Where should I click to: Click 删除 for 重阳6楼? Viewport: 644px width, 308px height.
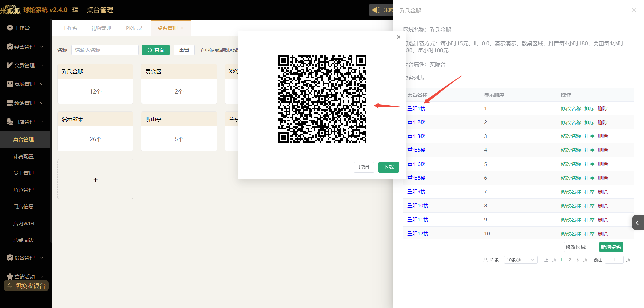coord(603,164)
